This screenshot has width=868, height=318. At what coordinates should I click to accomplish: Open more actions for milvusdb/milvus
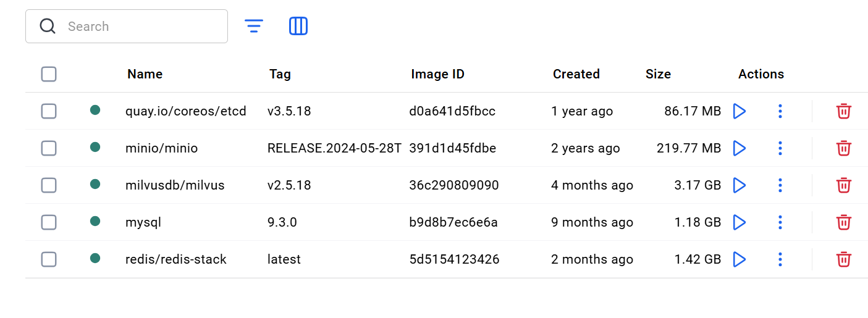tap(780, 185)
